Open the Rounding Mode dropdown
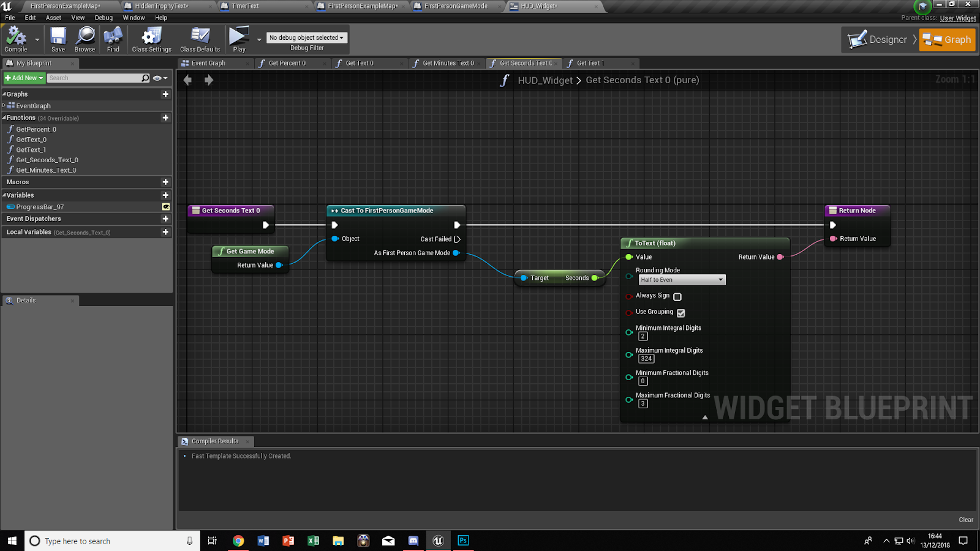The width and height of the screenshot is (980, 551). point(682,280)
